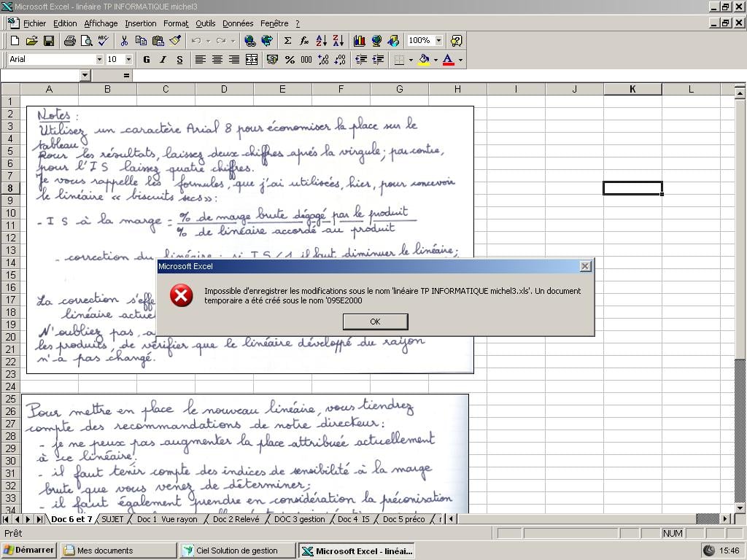
Task: Click AutoSum sigma icon
Action: (287, 41)
